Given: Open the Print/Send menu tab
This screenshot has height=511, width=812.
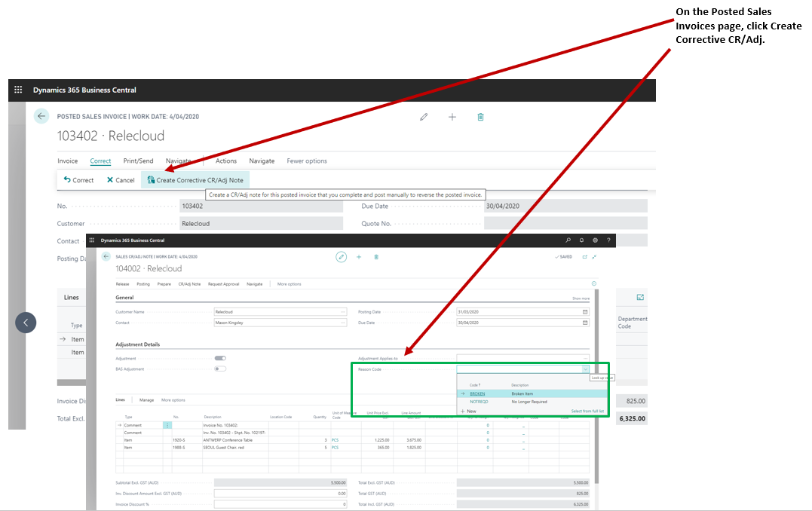Looking at the screenshot, I should (x=138, y=161).
